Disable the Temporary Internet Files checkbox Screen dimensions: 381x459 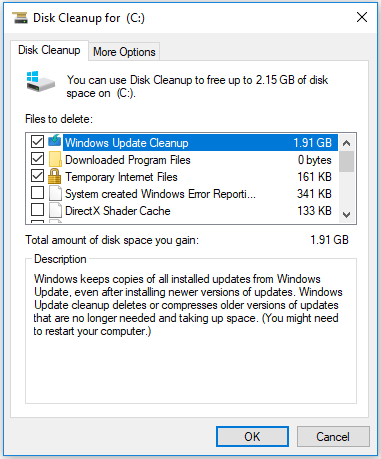[x=37, y=176]
